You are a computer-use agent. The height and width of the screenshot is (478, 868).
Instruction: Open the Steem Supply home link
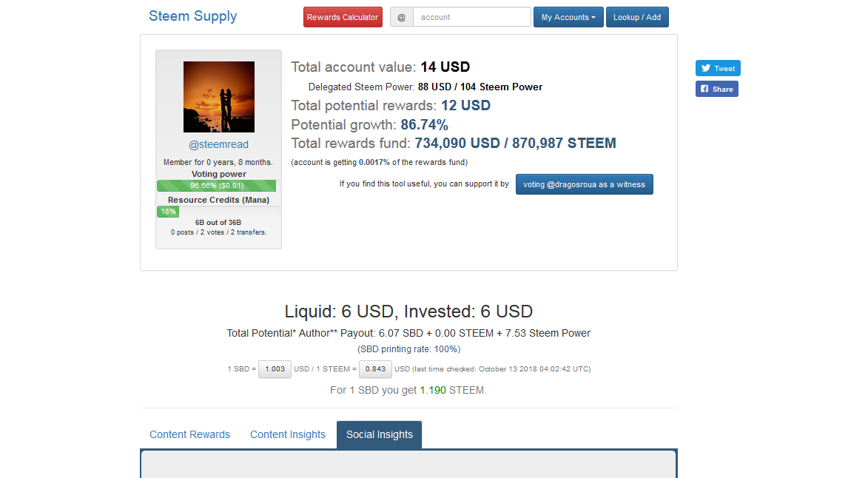[192, 16]
